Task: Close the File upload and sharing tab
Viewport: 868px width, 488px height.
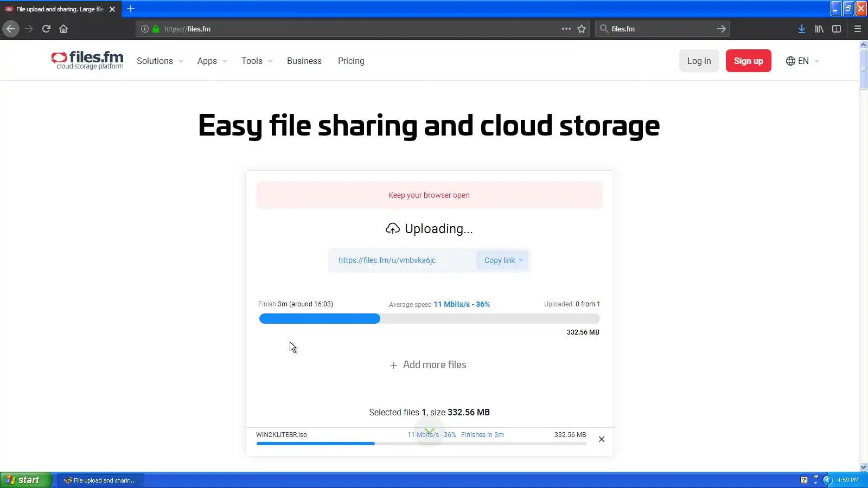Action: tap(112, 9)
